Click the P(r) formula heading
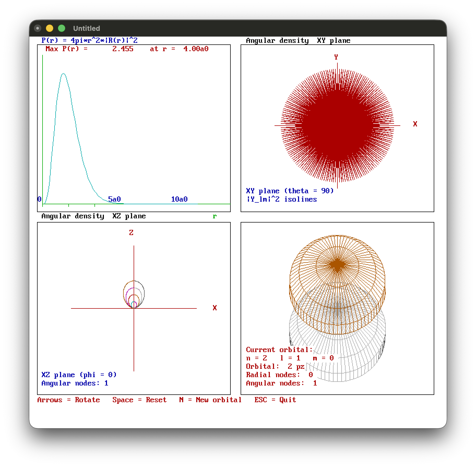Screen dimensions: 476x467 coord(89,40)
